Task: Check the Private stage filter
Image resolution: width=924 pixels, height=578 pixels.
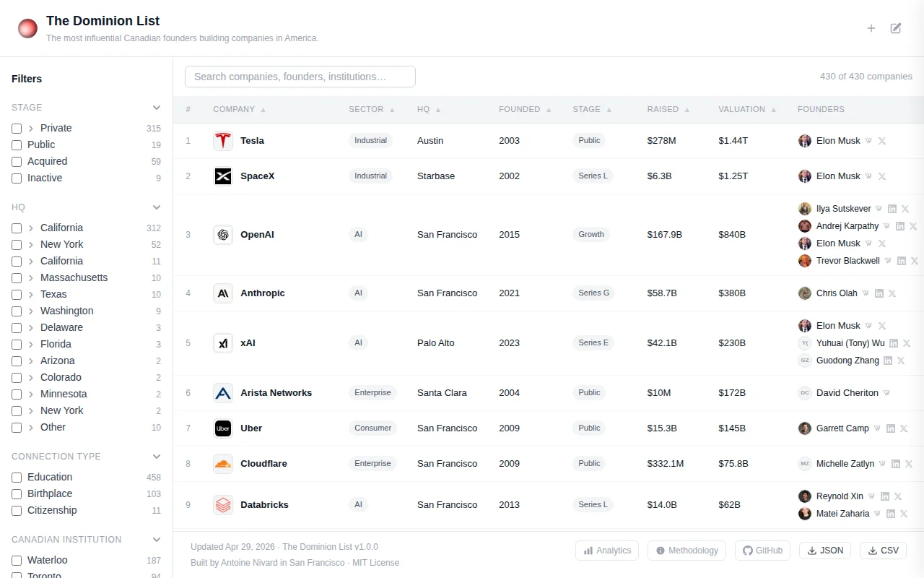Action: 17,129
